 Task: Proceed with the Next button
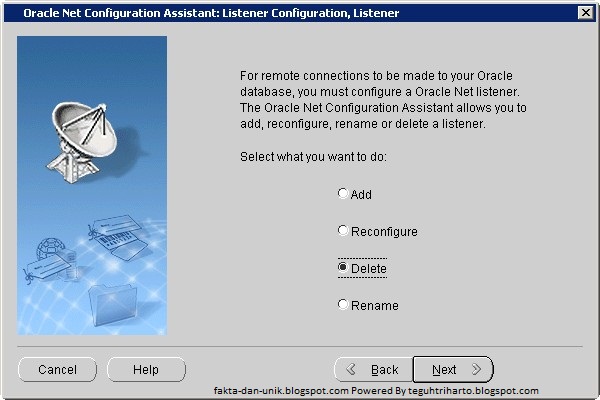(453, 369)
